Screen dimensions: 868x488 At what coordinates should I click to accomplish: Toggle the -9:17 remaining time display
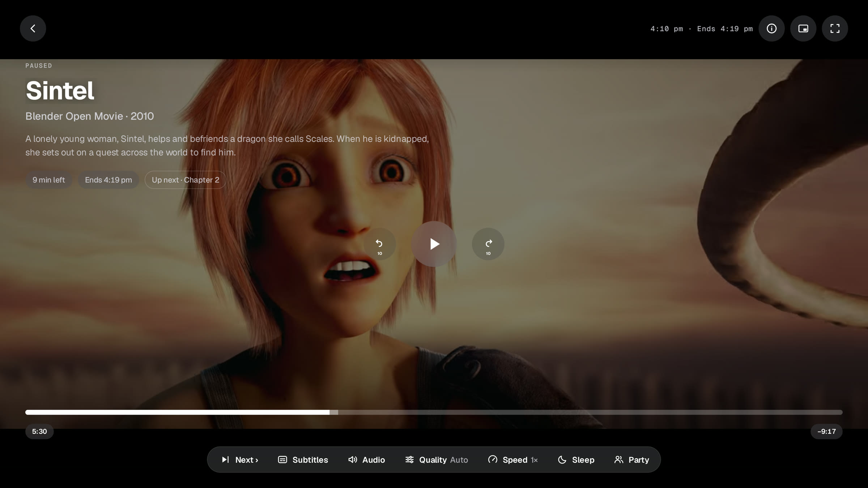coord(826,432)
